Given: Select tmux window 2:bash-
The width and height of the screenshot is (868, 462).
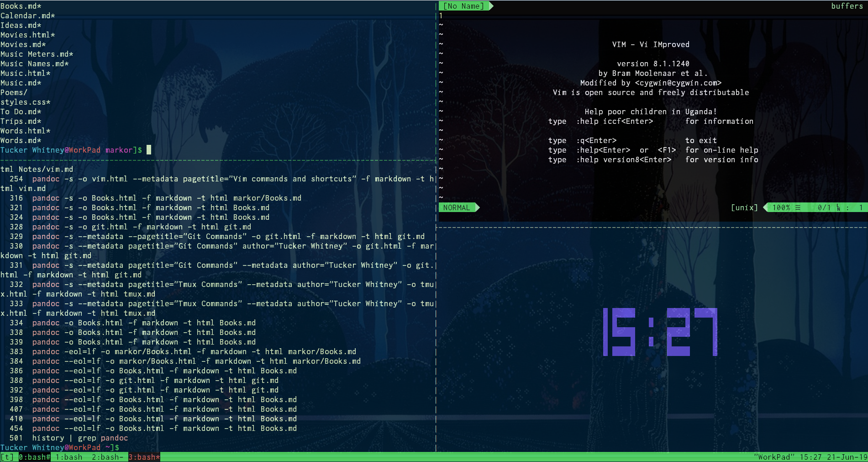Looking at the screenshot, I should (x=107, y=457).
